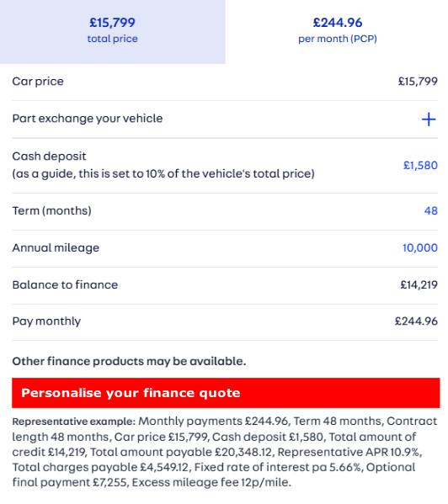Change the 48 months term value
This screenshot has height=504, width=448.
pyautogui.click(x=430, y=211)
